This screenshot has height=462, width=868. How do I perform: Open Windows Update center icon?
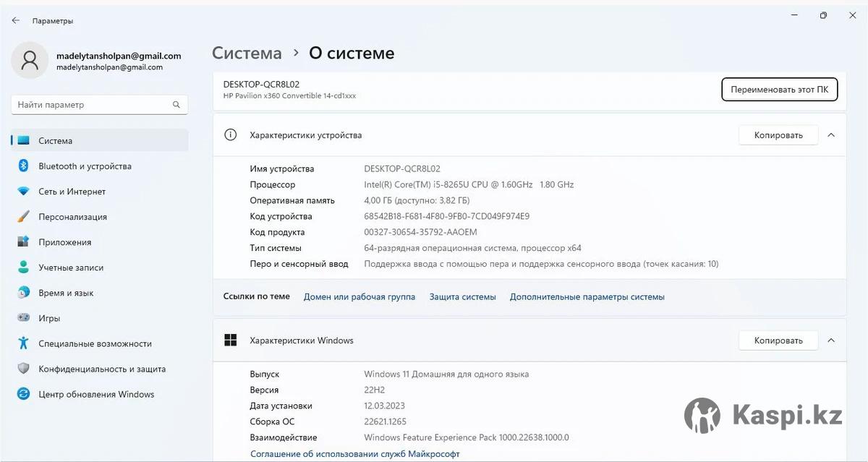click(23, 394)
